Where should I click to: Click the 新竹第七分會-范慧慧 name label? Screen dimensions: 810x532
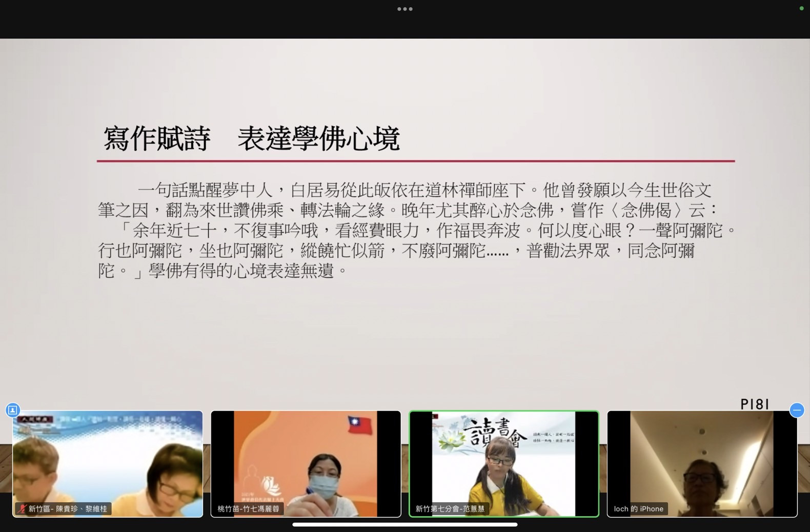click(450, 509)
